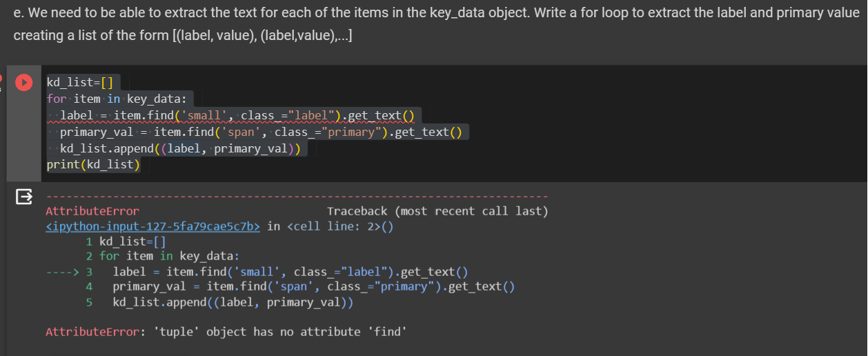
Task: Click the 'for item in key_data:' editor line
Action: 112,99
